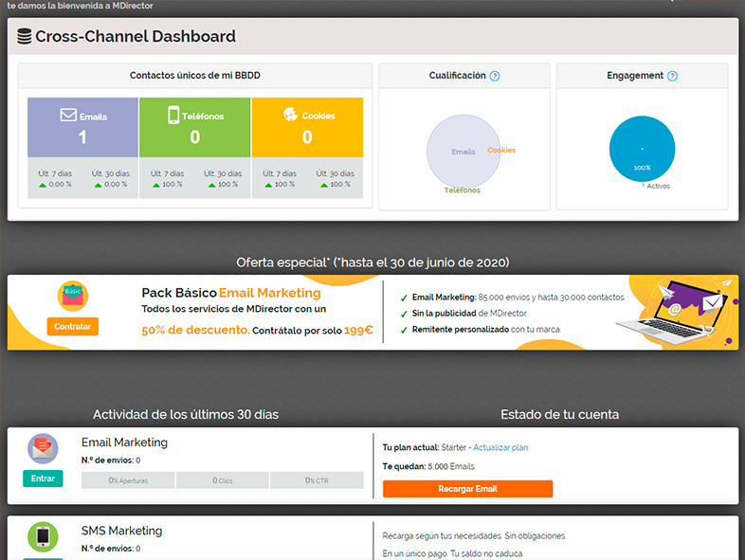Click the Cross-Channel Dashboard database icon
Screen dimensions: 745x560
click(25, 37)
